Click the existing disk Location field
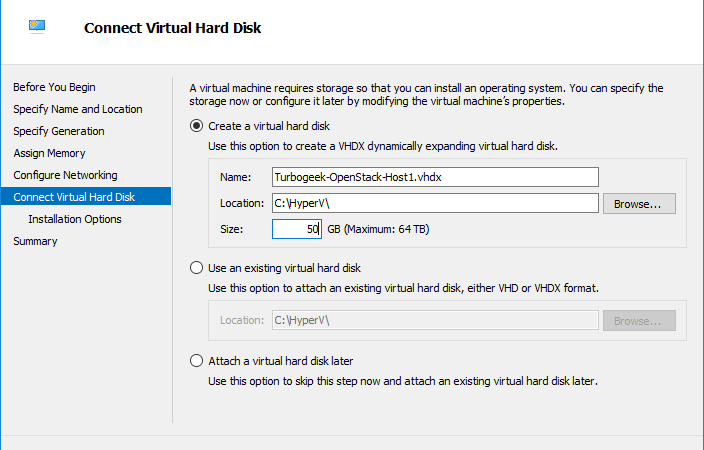This screenshot has height=450, width=704. click(x=435, y=320)
